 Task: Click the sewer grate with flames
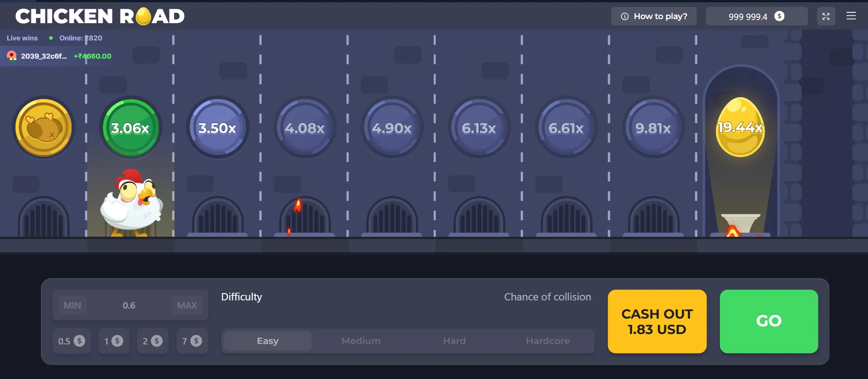[x=305, y=216]
